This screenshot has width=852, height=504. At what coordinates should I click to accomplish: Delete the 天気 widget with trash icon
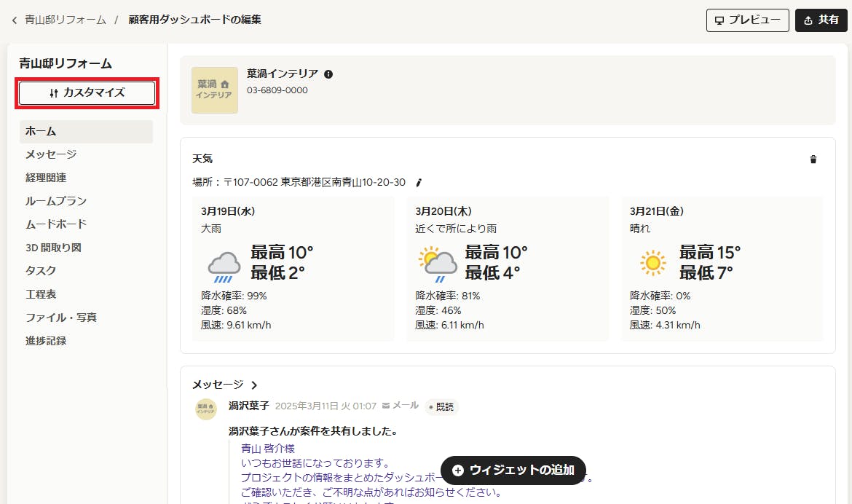coord(813,160)
